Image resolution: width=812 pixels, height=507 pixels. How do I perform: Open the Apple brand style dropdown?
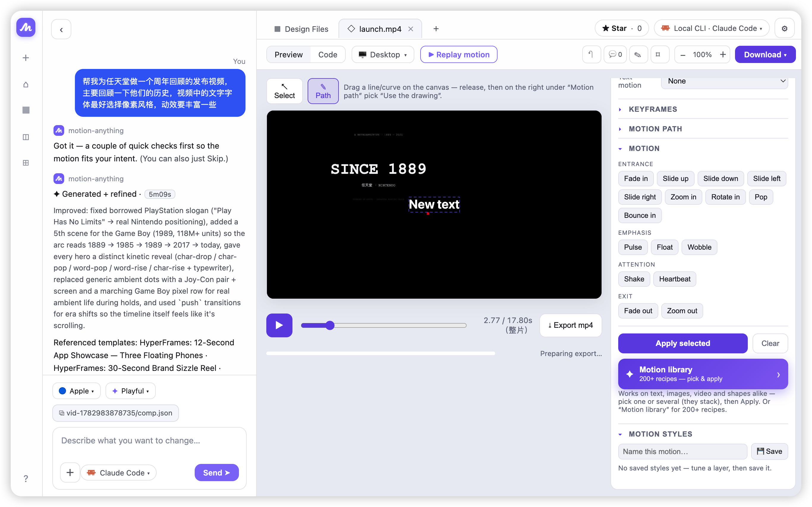point(76,391)
